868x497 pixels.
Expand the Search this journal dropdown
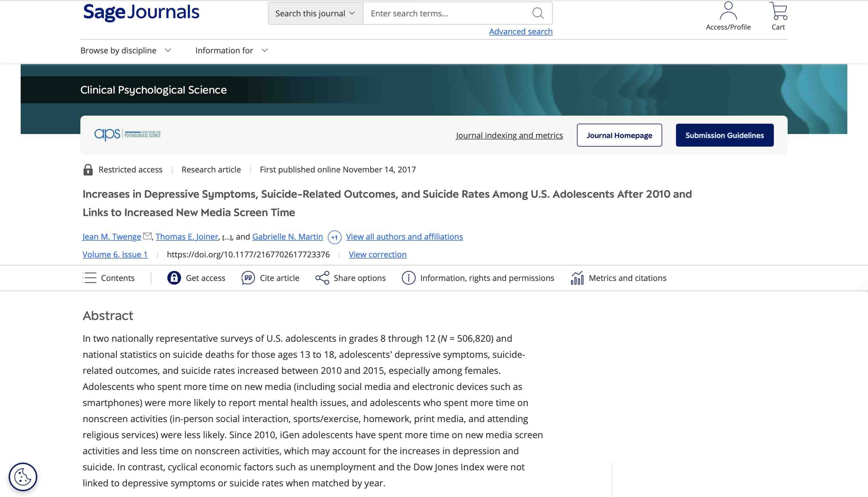[315, 13]
